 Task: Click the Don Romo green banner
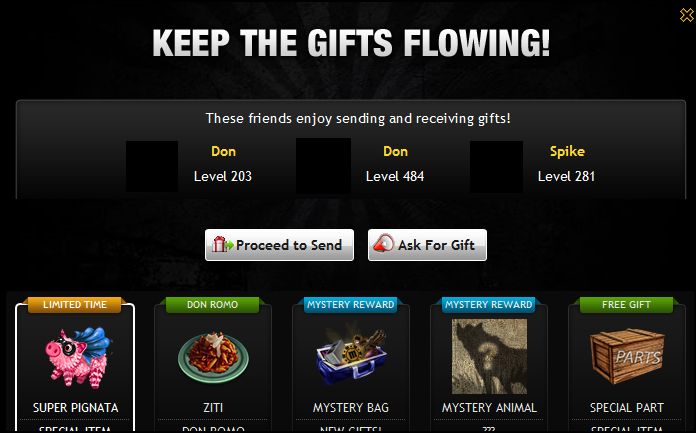[x=212, y=305]
